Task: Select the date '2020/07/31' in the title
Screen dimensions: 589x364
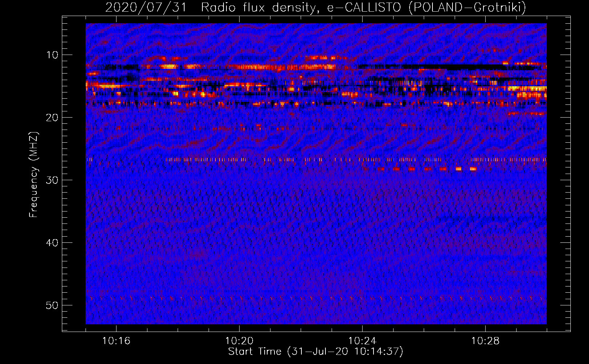Action: pos(146,7)
